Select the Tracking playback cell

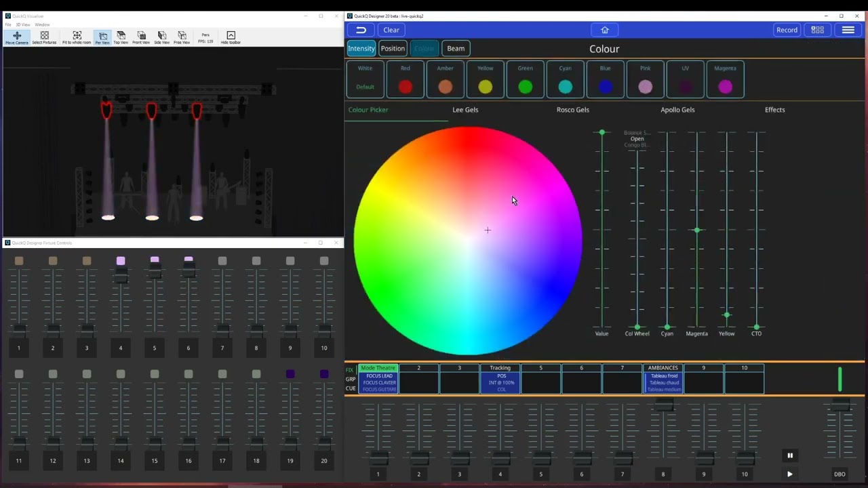click(x=500, y=379)
